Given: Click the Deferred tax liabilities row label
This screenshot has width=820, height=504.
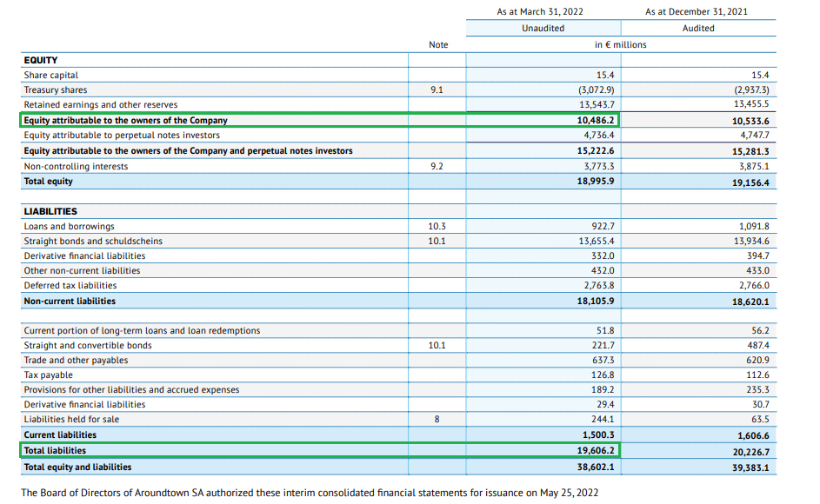Looking at the screenshot, I should tap(70, 286).
